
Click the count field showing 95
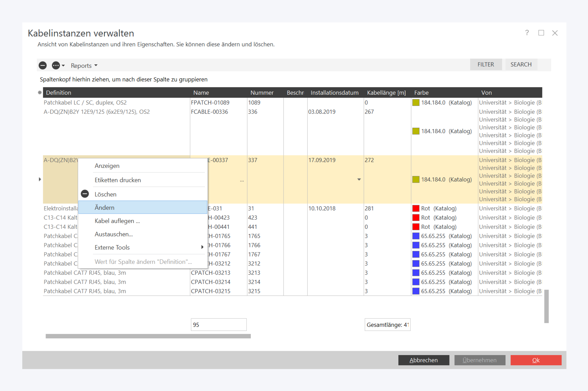[x=219, y=325]
